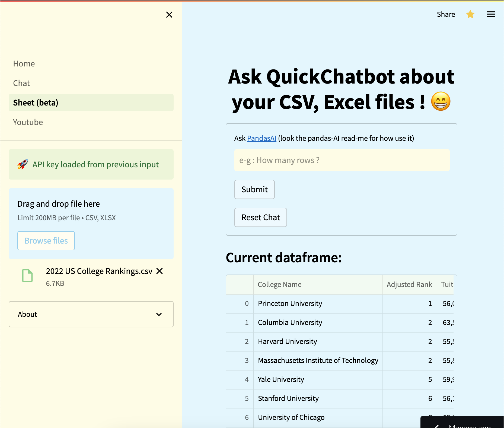Click the adjusted rank 1 cell for Princeton
The width and height of the screenshot is (504, 428).
click(410, 304)
